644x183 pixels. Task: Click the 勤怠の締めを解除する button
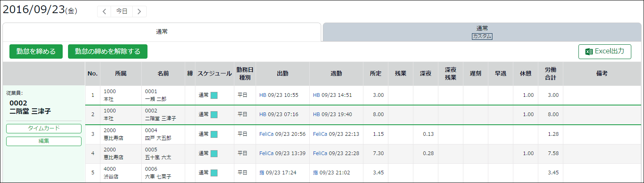108,51
